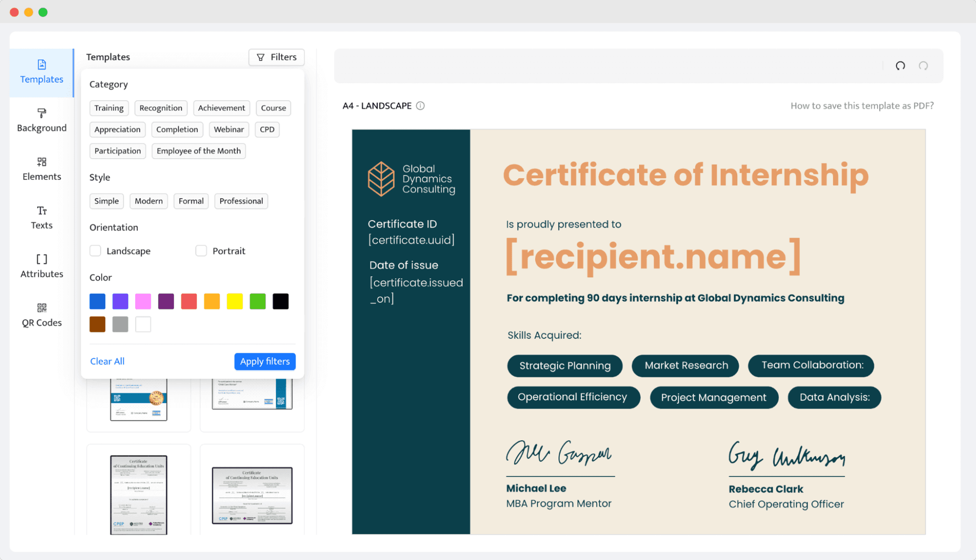
Task: Click the info icon next to A4 - LANDSCAPE
Action: (x=420, y=106)
